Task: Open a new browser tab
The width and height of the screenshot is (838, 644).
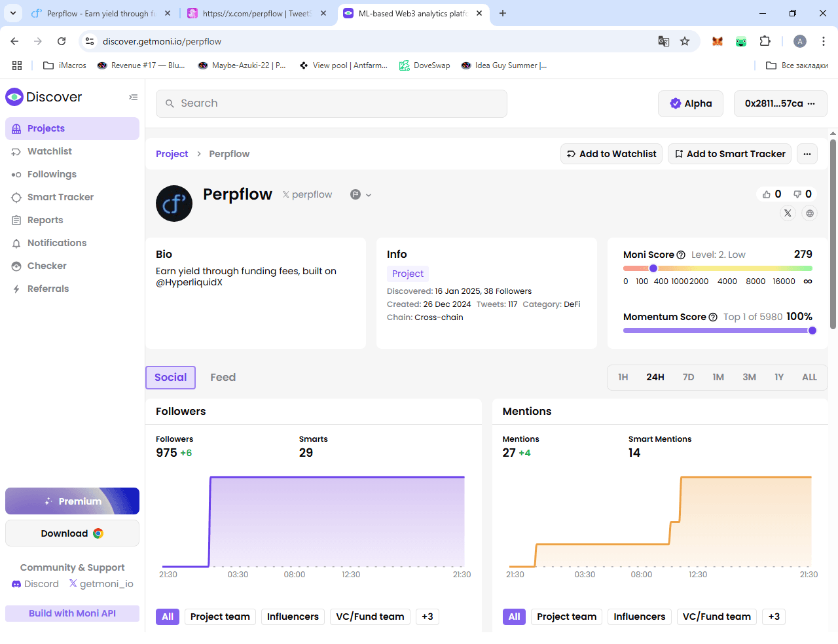Action: 503,13
